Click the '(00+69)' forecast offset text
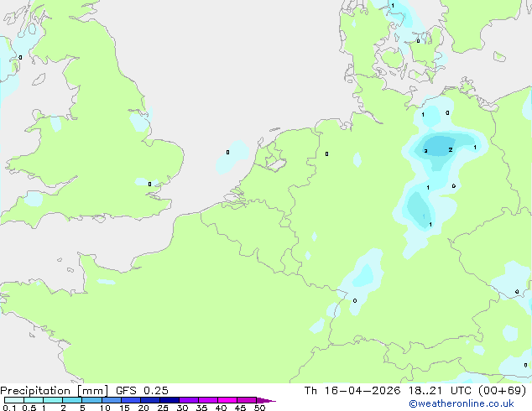 pyautogui.click(x=502, y=391)
